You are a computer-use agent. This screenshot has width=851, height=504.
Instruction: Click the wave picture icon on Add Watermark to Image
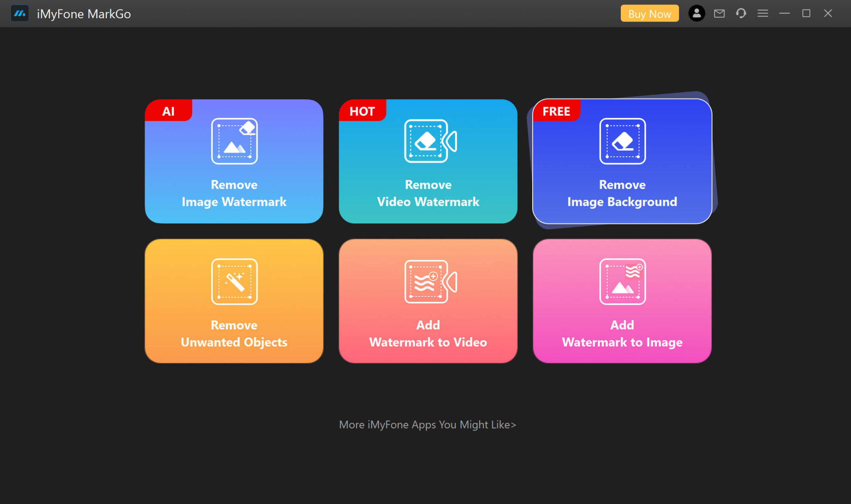[x=622, y=281]
